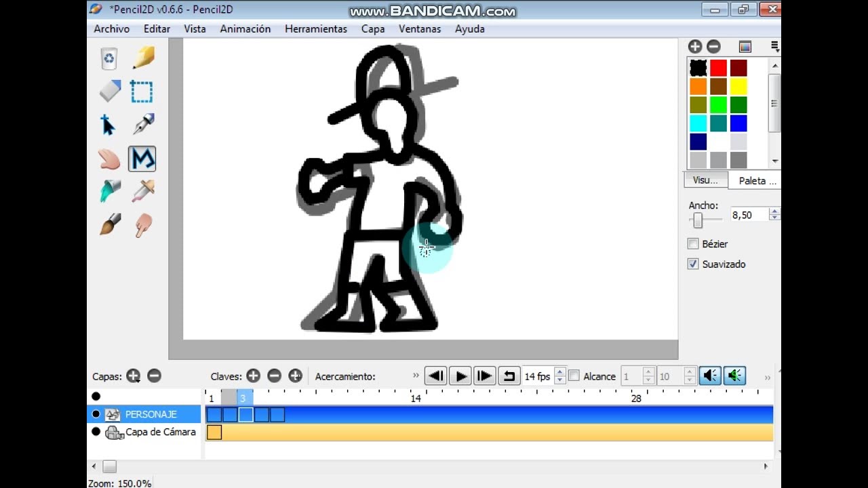This screenshot has width=868, height=488.
Task: Open the palette options menu
Action: (x=774, y=46)
